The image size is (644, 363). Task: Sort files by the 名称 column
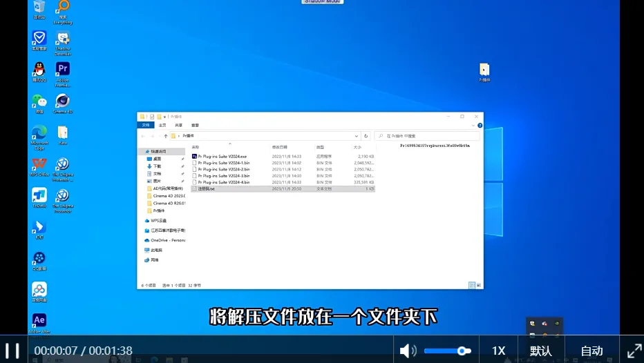(196, 147)
